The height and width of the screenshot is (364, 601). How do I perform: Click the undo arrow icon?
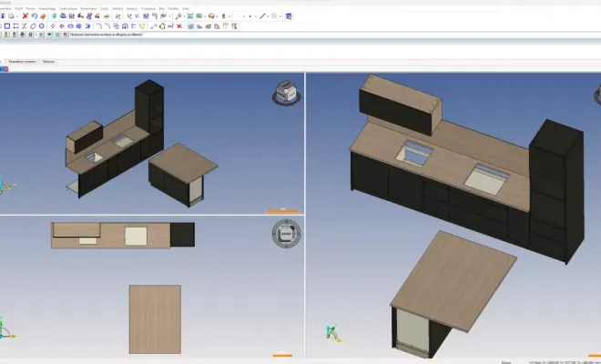34,16
